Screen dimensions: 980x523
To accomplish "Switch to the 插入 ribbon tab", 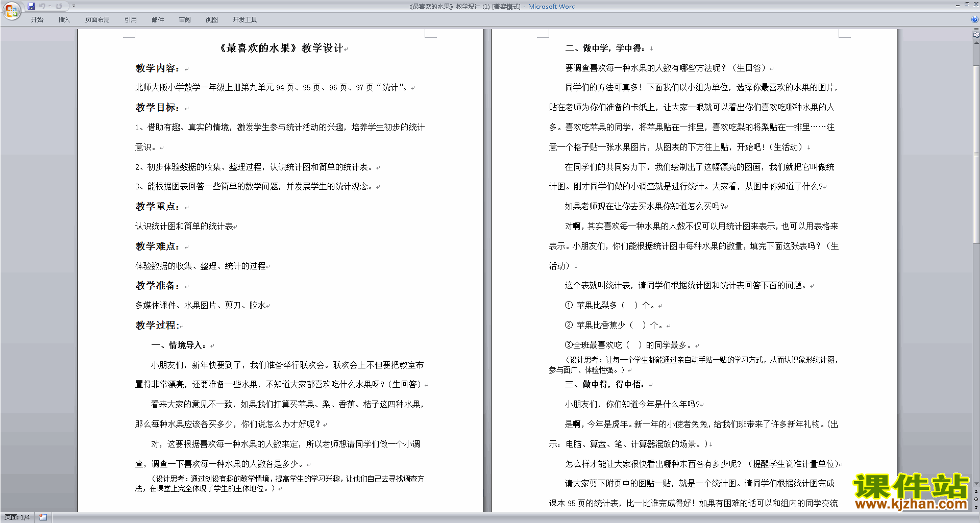I will pos(64,19).
